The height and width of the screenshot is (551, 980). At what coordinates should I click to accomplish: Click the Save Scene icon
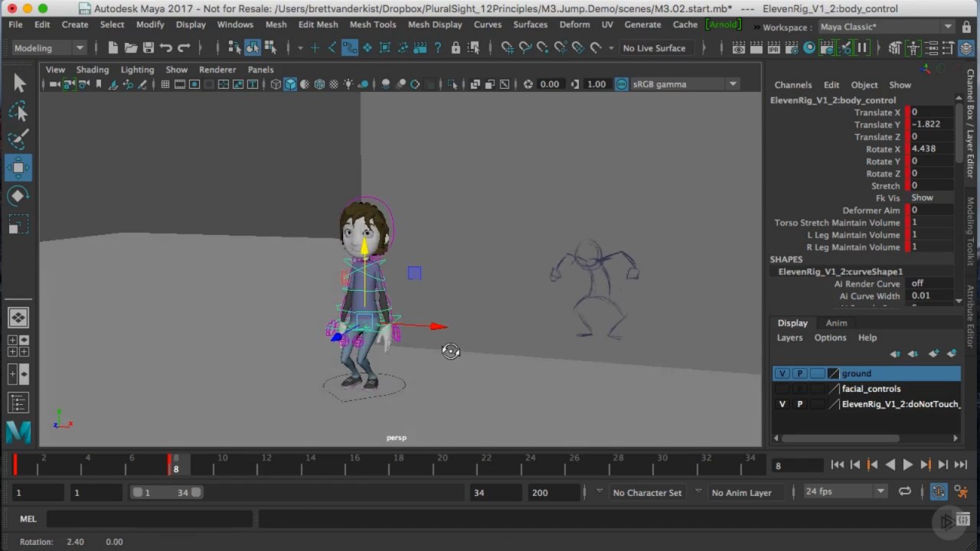[x=149, y=48]
